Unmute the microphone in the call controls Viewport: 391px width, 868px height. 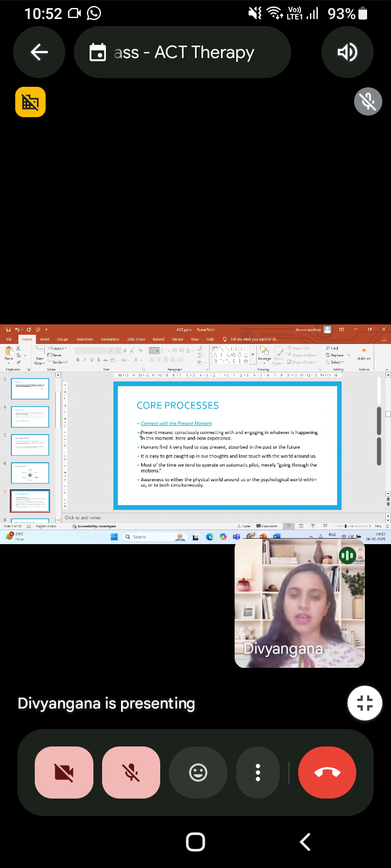tap(131, 772)
